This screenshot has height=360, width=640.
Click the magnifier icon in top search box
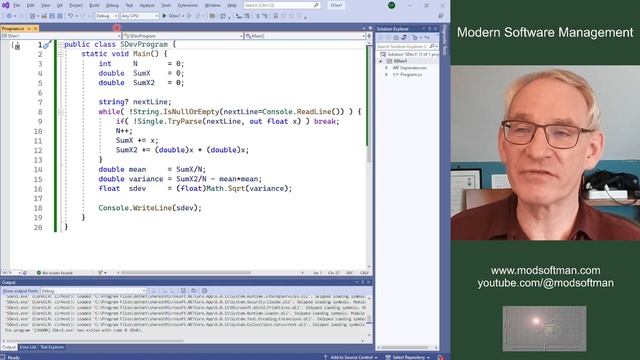tap(316, 5)
